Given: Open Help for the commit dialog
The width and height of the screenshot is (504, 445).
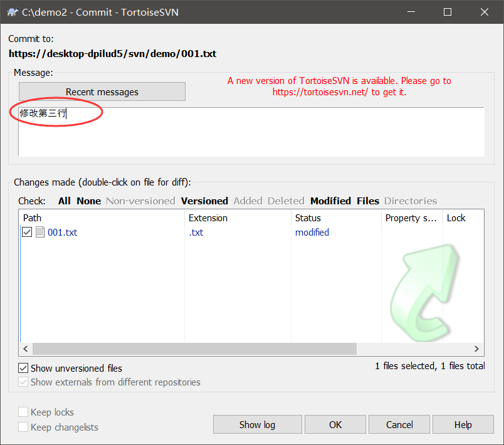Looking at the screenshot, I should [x=463, y=424].
